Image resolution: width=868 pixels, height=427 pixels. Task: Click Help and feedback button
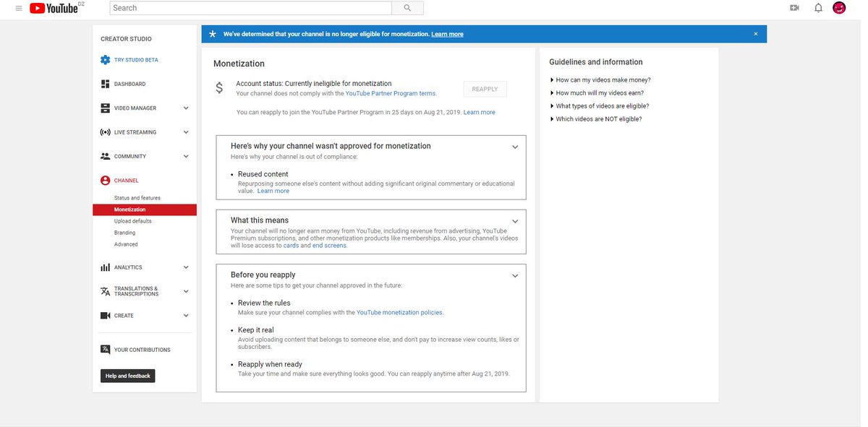[x=128, y=376]
